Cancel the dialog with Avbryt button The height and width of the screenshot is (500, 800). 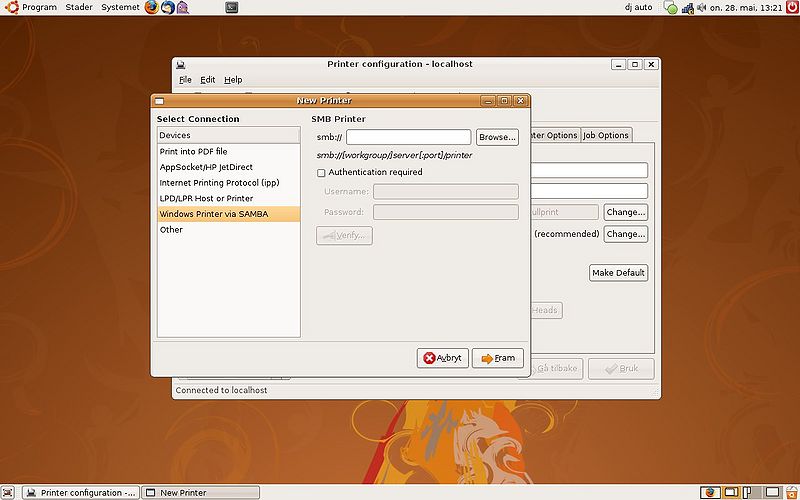[x=442, y=358]
